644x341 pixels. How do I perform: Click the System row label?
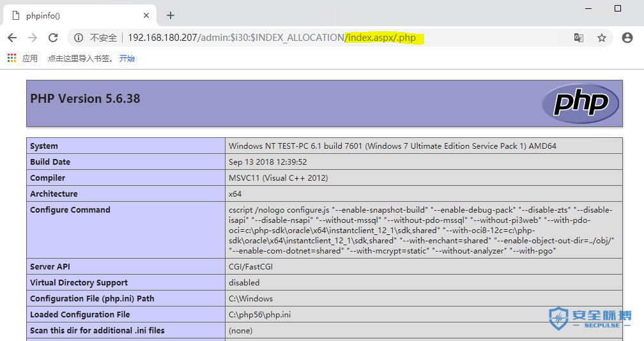[44, 146]
